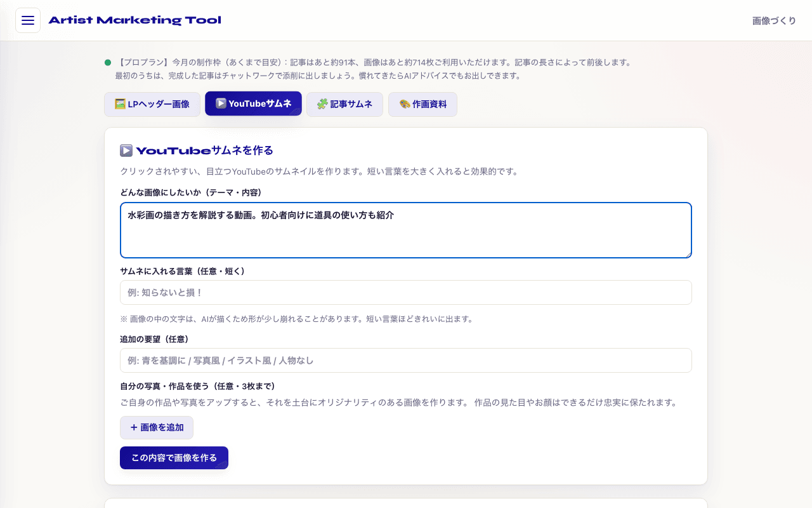Click the green plan status dot
Viewport: 812px width, 508px height.
pos(108,62)
